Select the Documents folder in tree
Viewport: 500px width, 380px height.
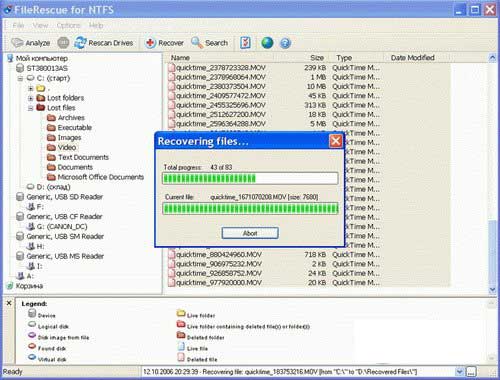tap(75, 167)
